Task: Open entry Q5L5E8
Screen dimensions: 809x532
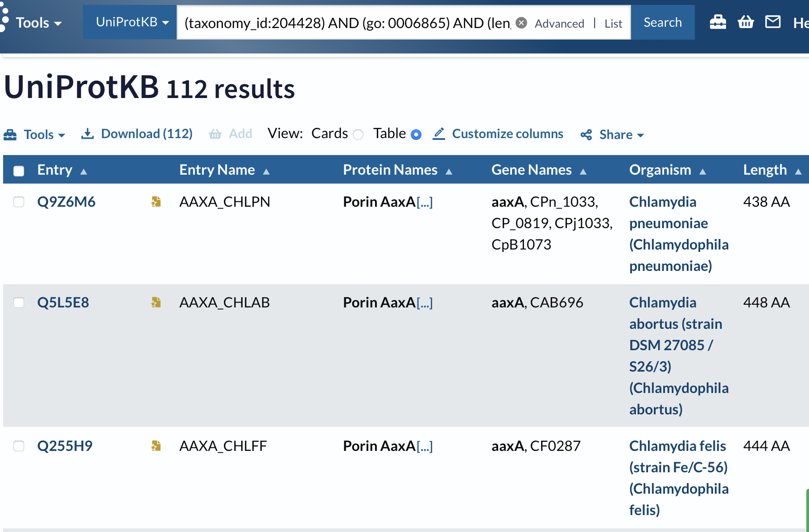Action: click(63, 303)
